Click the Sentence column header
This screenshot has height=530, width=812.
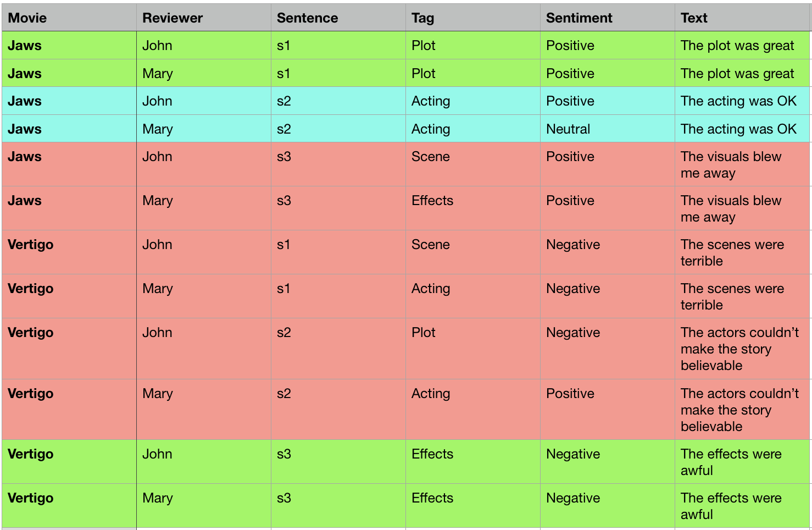(x=338, y=18)
